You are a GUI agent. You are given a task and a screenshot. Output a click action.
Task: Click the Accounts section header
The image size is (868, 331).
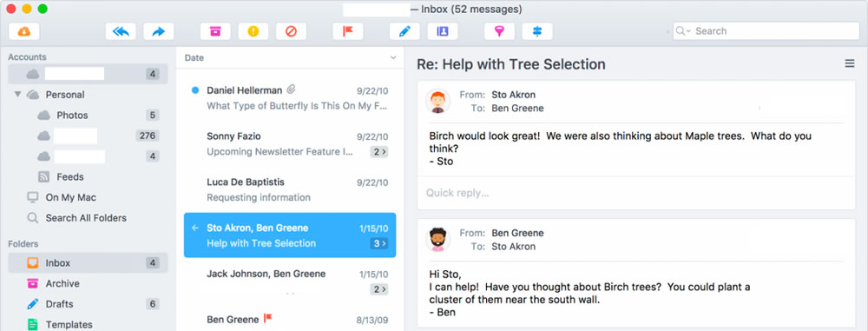(27, 57)
